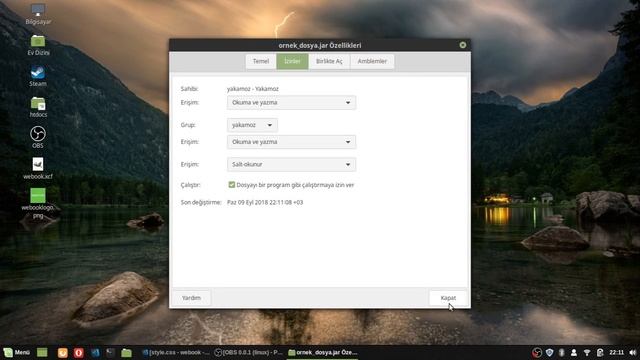Close the ornek_dosya.jar properties dialog
This screenshot has width=640, height=360.
click(462, 45)
